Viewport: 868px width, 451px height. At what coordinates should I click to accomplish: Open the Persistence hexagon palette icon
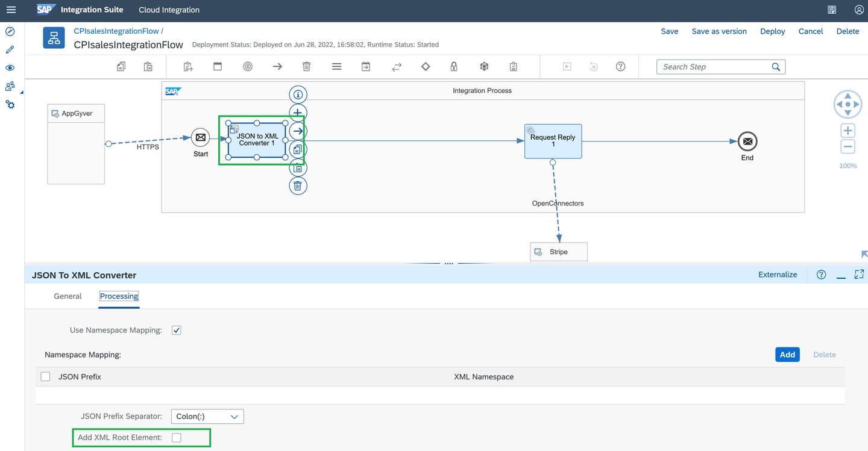483,67
